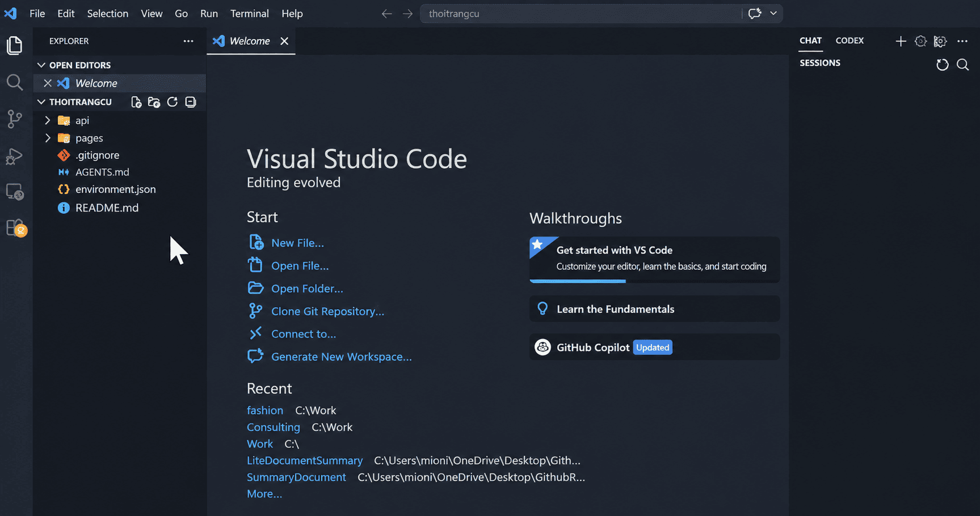Create a new folder in THOITRANGCU
980x516 pixels.
coord(154,102)
